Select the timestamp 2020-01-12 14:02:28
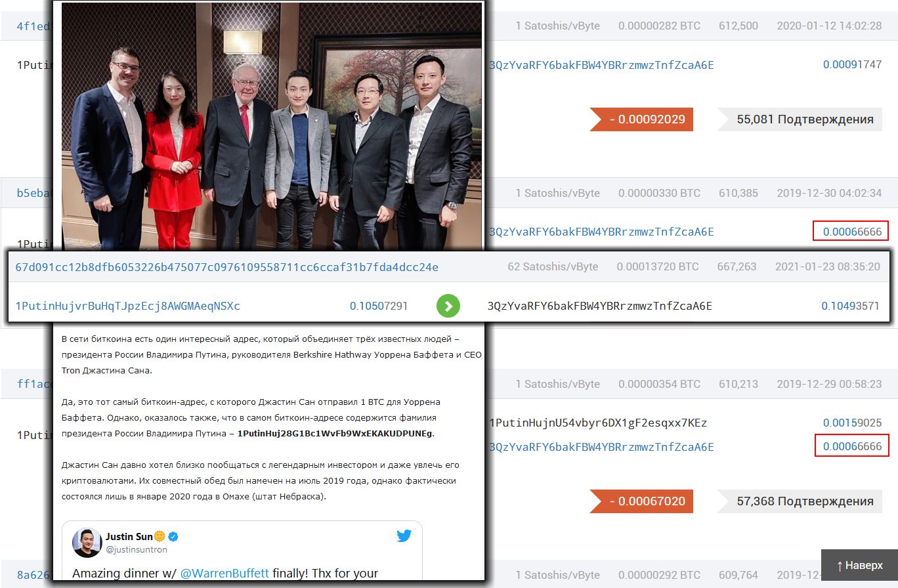Viewport: 898px width, 588px height. tap(829, 26)
